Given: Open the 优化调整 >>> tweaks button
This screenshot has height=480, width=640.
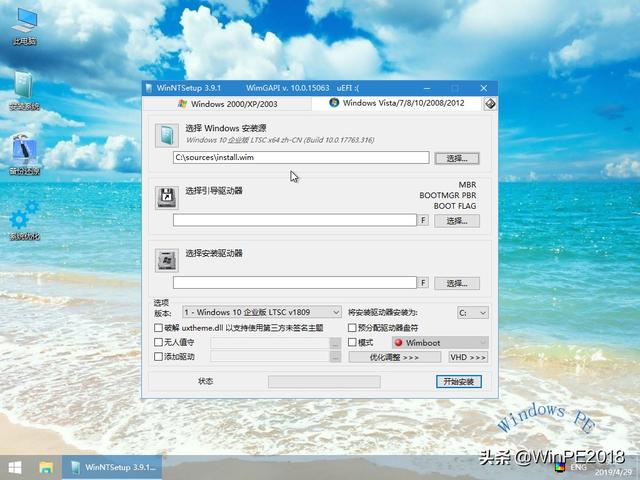Looking at the screenshot, I should [x=395, y=357].
